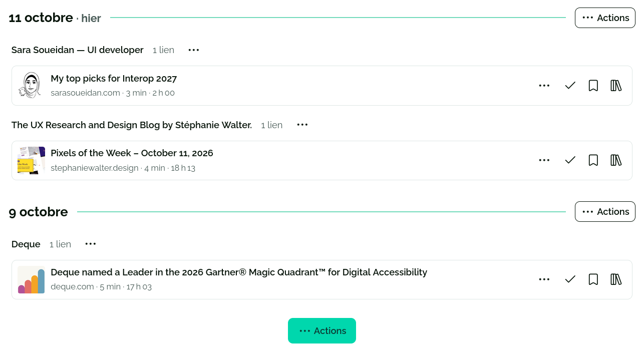
Task: Open The UX Research and Design Blog feed
Action: pyautogui.click(x=132, y=125)
